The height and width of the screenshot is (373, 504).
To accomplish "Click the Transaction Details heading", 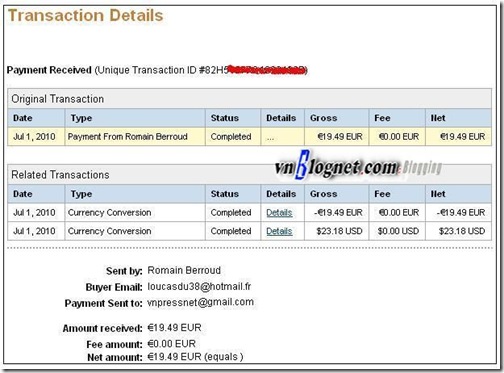I will (85, 16).
